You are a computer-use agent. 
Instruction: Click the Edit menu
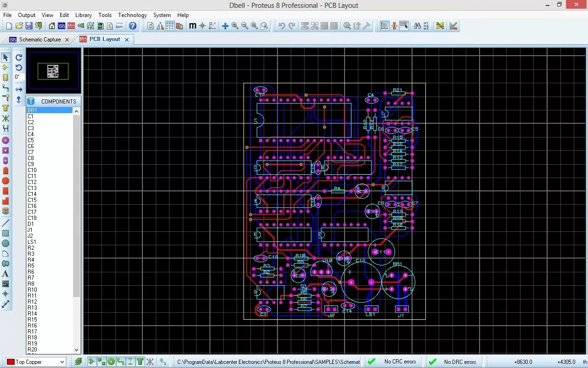pyautogui.click(x=64, y=15)
